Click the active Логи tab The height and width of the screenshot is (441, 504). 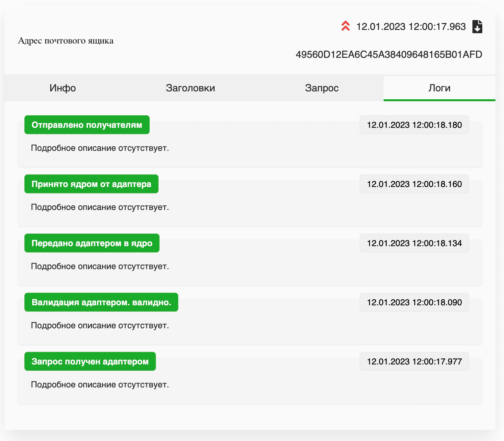click(439, 88)
